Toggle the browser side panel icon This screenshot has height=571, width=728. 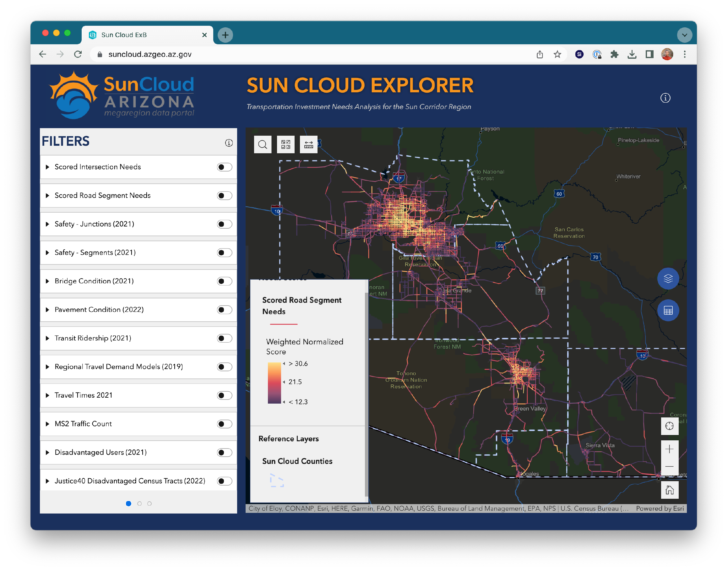coord(649,54)
